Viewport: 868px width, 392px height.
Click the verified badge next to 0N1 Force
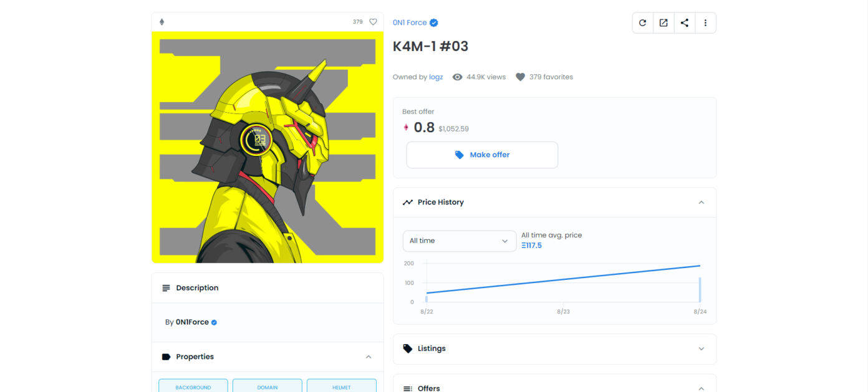tap(434, 23)
